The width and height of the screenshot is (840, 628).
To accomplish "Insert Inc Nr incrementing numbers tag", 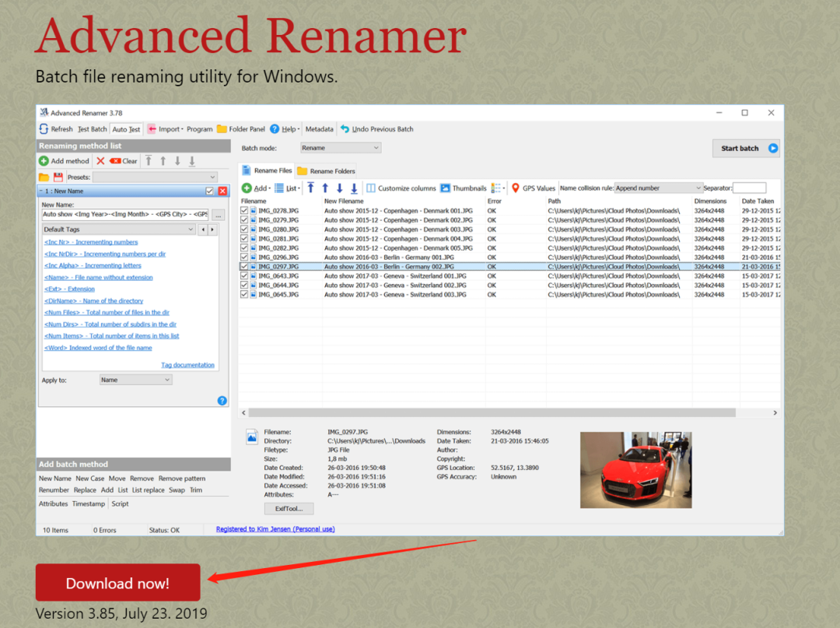I will pyautogui.click(x=91, y=242).
